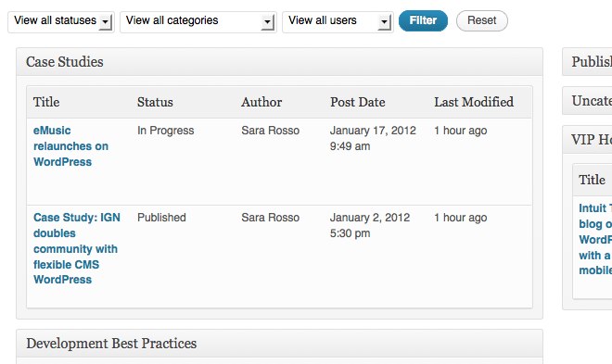Image resolution: width=612 pixels, height=364 pixels.
Task: Expand the Development Best Practices panel
Action: pyautogui.click(x=279, y=344)
